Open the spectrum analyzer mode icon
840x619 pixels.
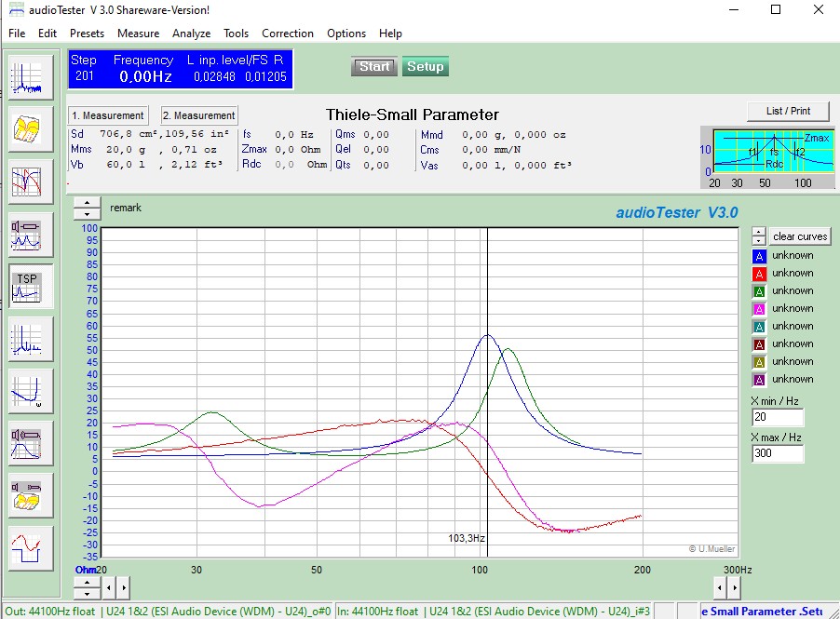[x=31, y=76]
